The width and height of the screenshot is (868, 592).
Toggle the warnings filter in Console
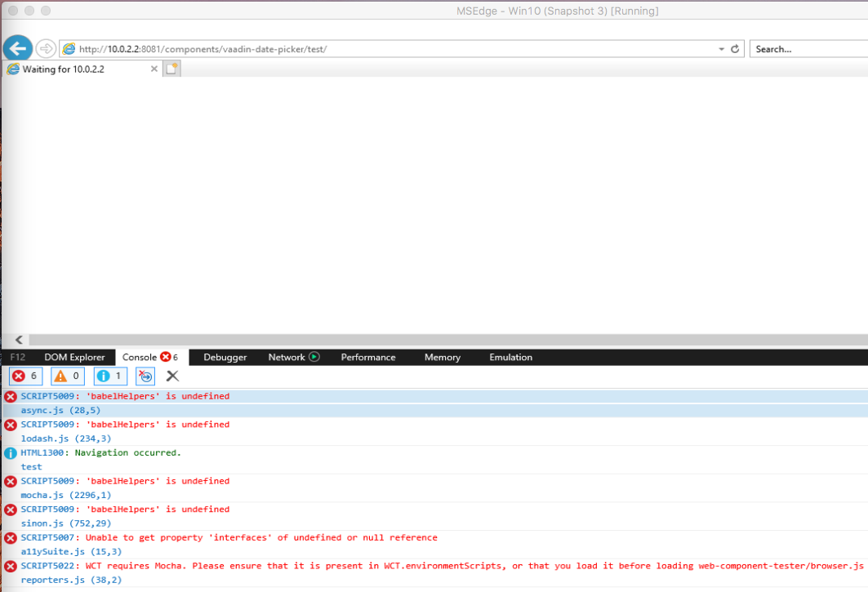[67, 376]
